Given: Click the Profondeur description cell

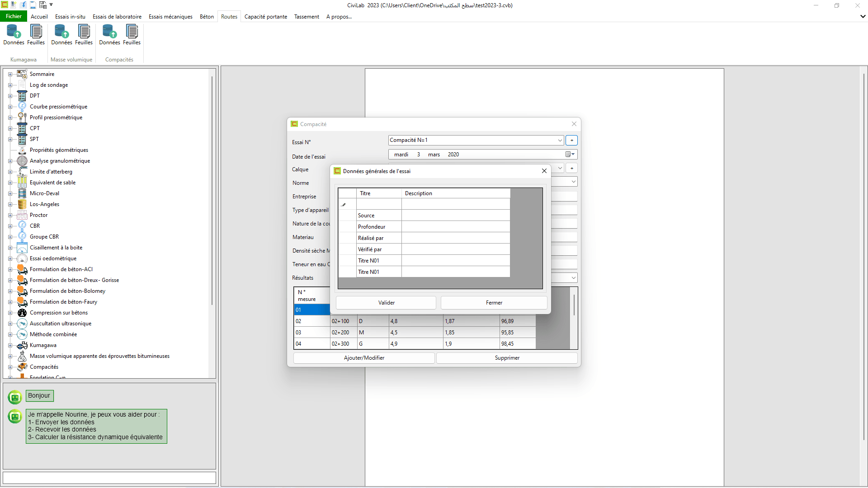Looking at the screenshot, I should [456, 227].
